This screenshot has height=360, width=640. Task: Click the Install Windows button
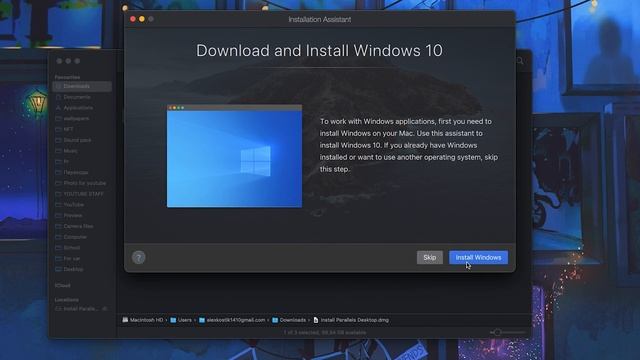[478, 258]
